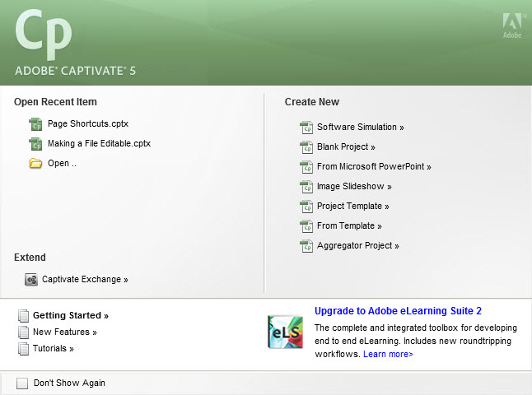Click the eLS eLearning Suite box image

[285, 332]
